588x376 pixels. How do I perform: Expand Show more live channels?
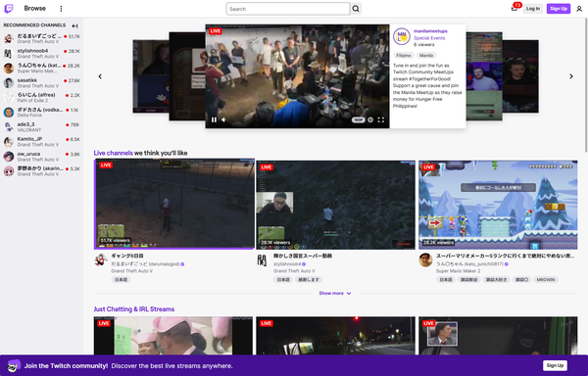(335, 293)
